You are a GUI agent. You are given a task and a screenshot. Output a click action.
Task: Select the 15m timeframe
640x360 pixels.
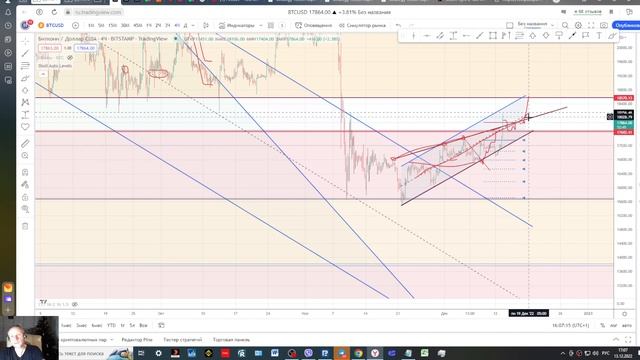click(x=112, y=25)
